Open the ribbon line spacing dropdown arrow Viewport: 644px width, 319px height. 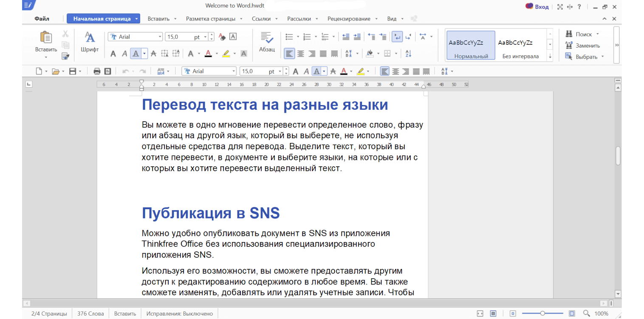click(357, 54)
